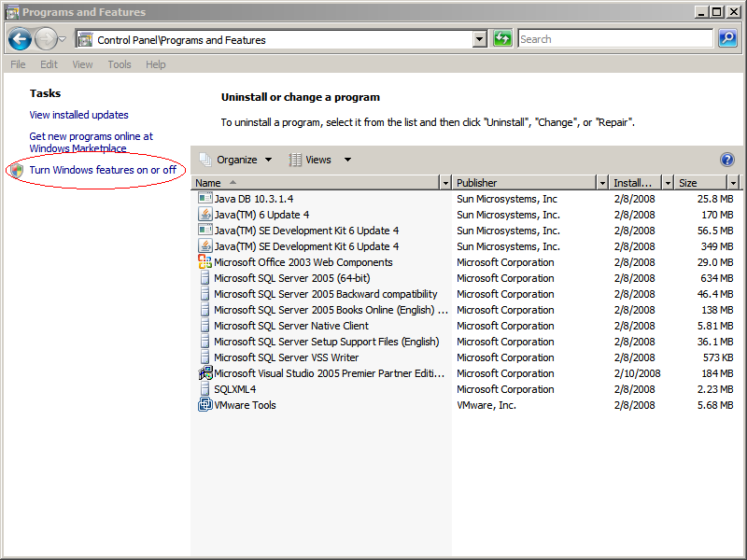This screenshot has width=747, height=560.
Task: Click Turn Windows features on or off
Action: tap(103, 170)
